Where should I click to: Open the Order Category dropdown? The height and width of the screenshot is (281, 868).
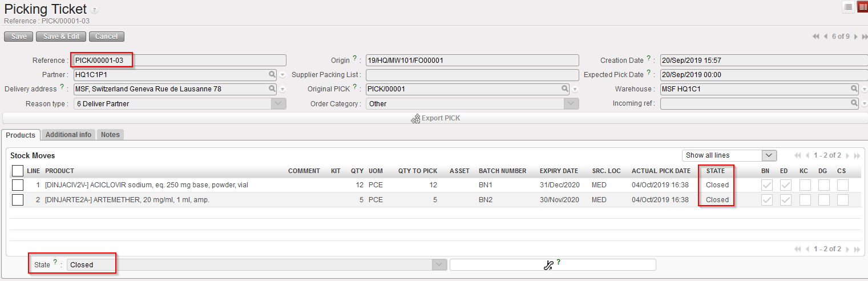pyautogui.click(x=571, y=104)
